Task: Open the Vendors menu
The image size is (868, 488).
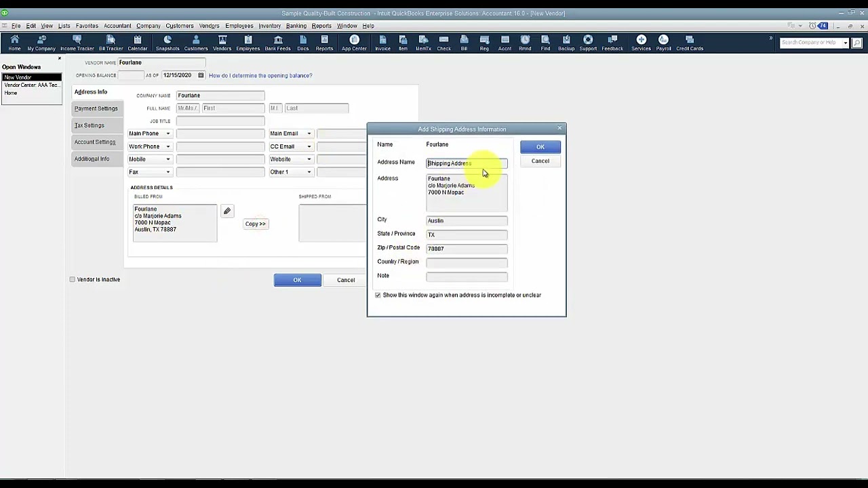Action: 209,26
